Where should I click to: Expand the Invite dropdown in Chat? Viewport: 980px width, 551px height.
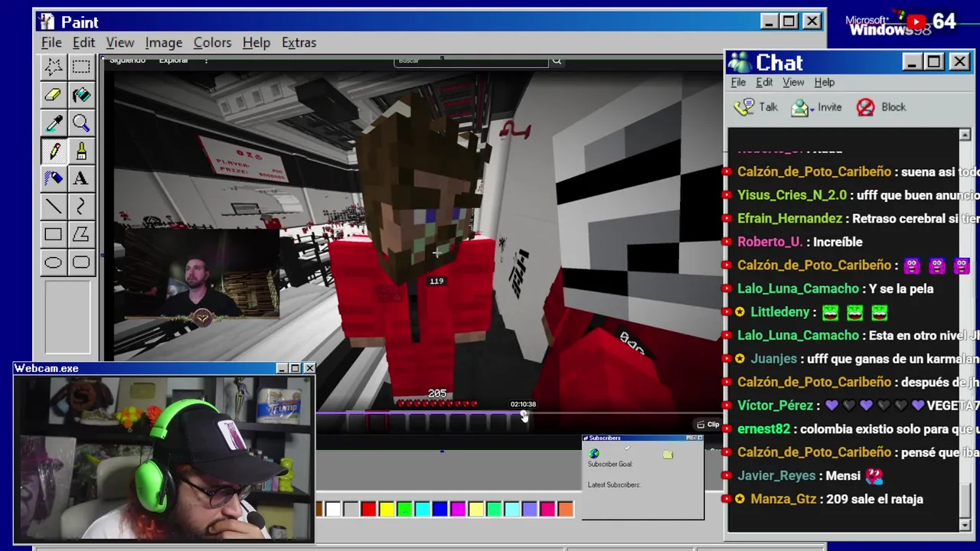(812, 110)
